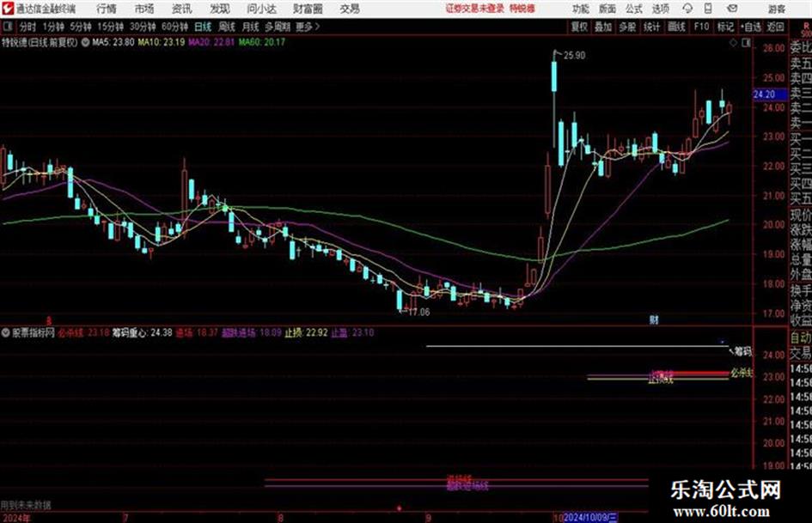812x523 pixels.
Task: Open the 版面 menu
Action: click(x=607, y=9)
